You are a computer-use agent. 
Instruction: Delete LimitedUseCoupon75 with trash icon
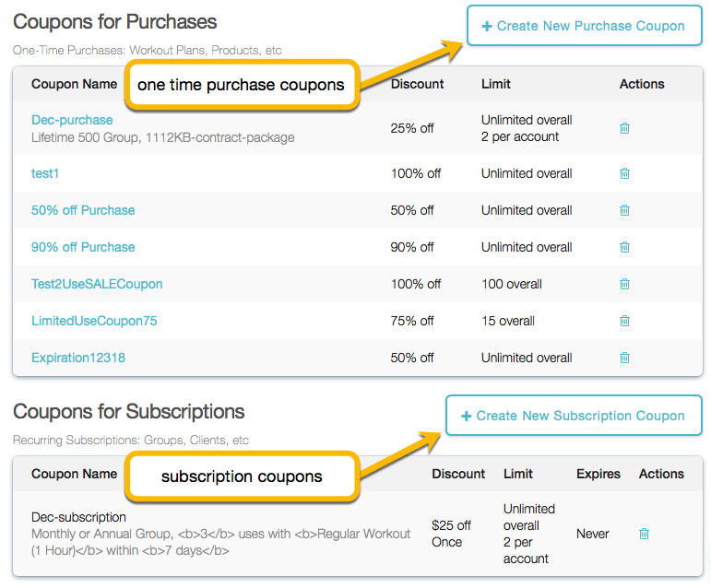point(624,321)
